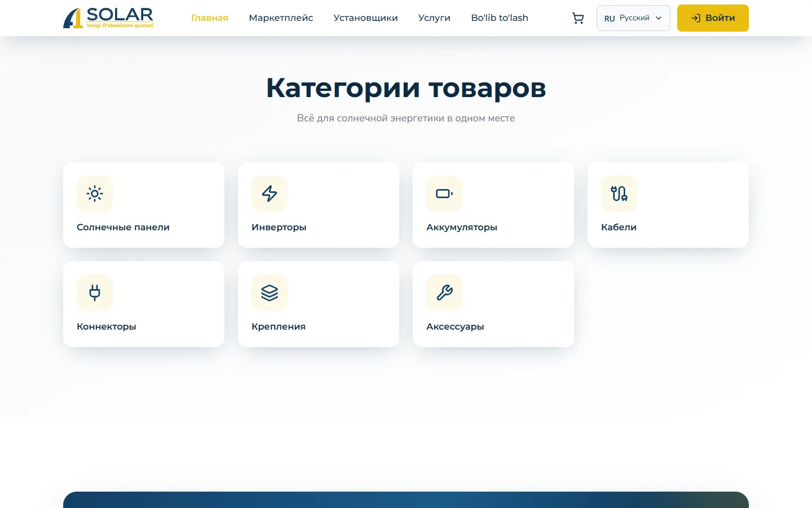Navigate to Установщики in the menu
The width and height of the screenshot is (812, 508).
point(366,18)
